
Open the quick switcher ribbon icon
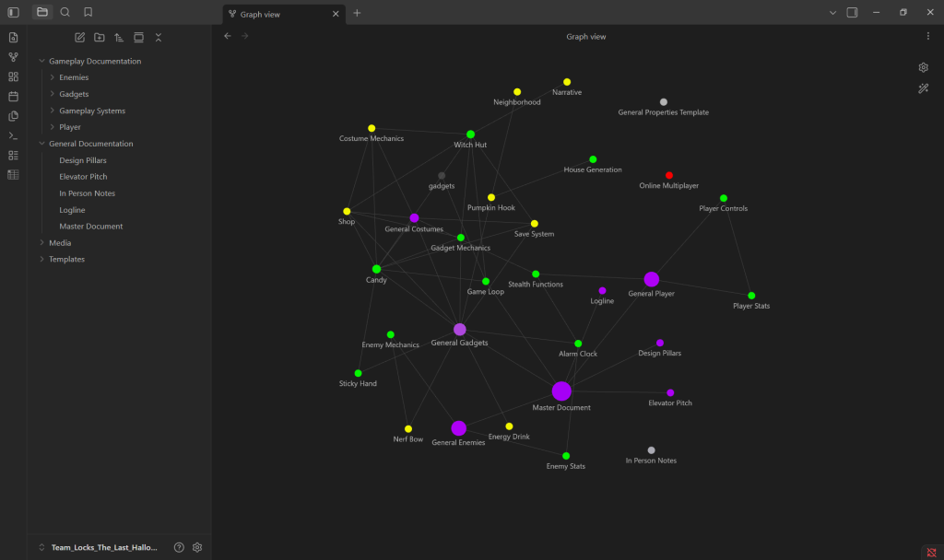(x=13, y=38)
